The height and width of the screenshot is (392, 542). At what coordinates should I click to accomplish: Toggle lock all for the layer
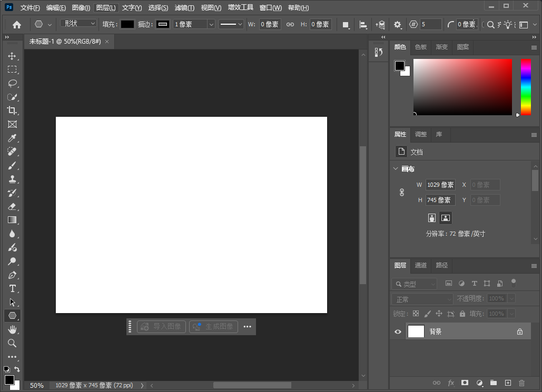[462, 313]
